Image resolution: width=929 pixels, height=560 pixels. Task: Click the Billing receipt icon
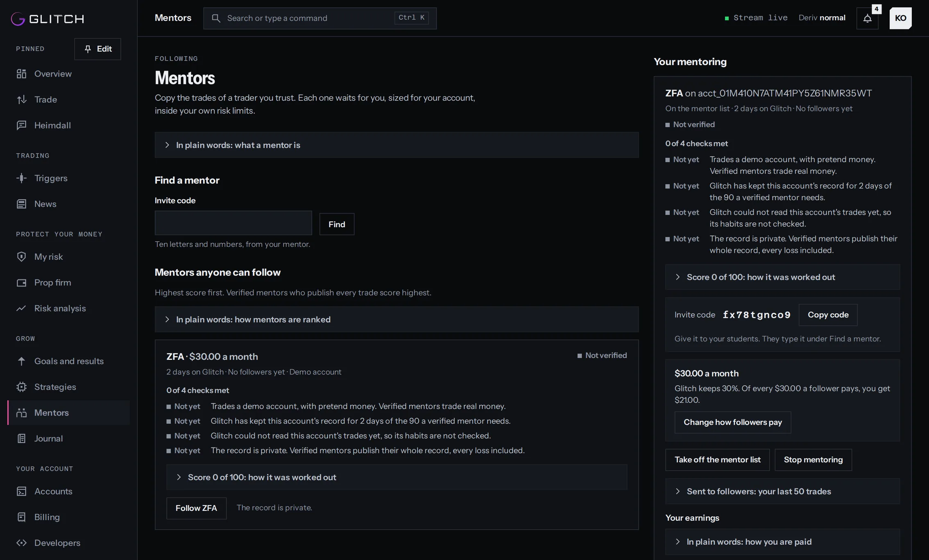coord(21,517)
